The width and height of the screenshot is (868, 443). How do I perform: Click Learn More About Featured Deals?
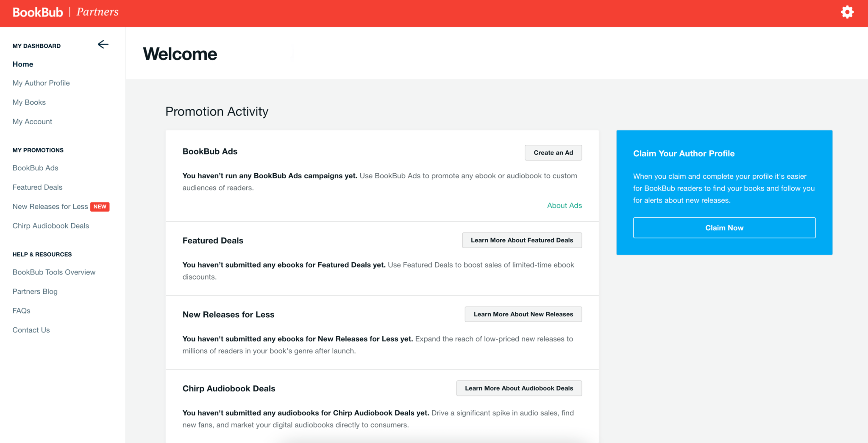click(522, 240)
